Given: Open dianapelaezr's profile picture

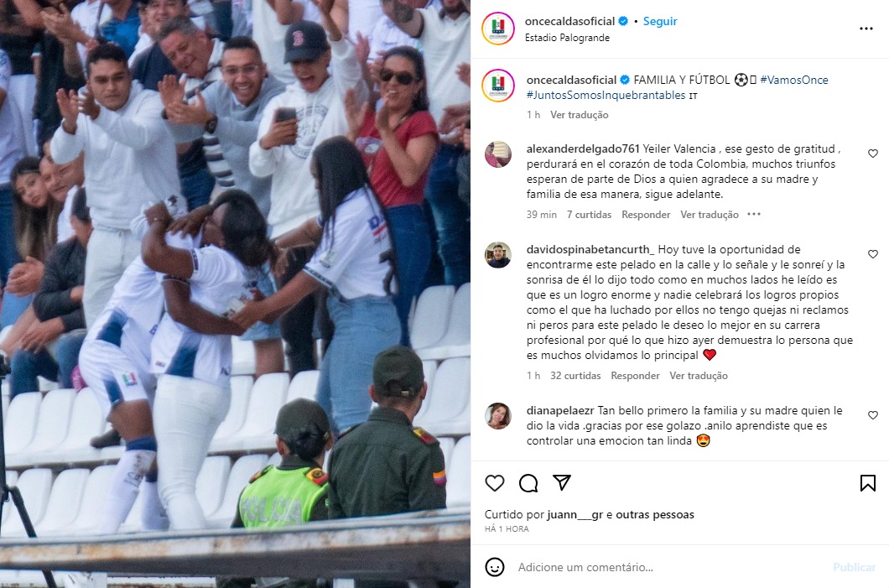Looking at the screenshot, I should coord(498,416).
